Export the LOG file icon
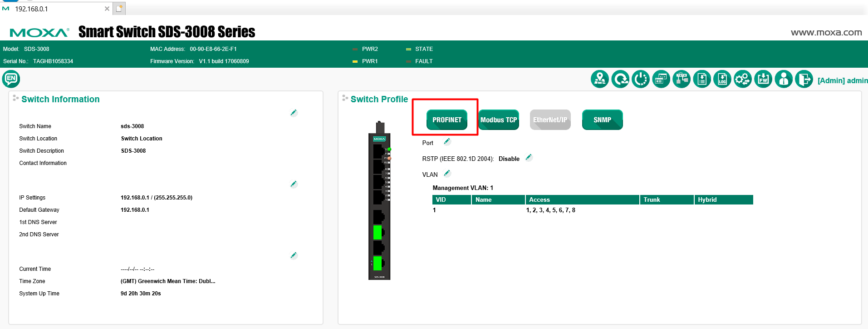 (722, 80)
